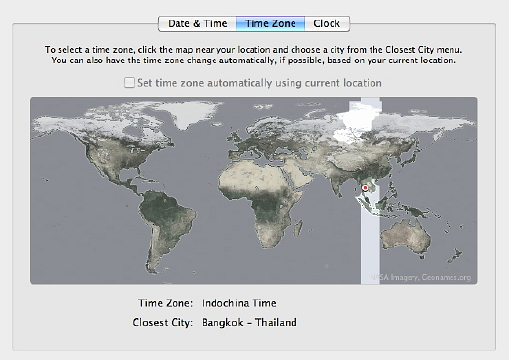Enable Set time zone automatically checkbox
Screen dimensions: 509x360
[x=129, y=83]
